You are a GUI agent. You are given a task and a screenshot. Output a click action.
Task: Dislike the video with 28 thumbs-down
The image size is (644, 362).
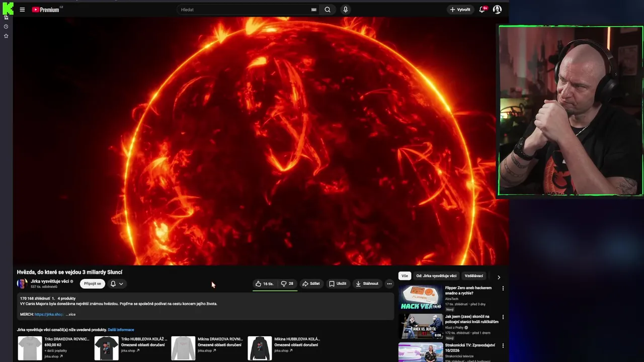287,284
